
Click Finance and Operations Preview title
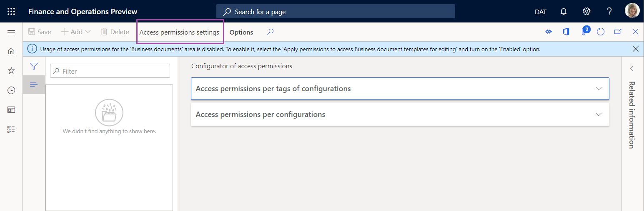83,12
